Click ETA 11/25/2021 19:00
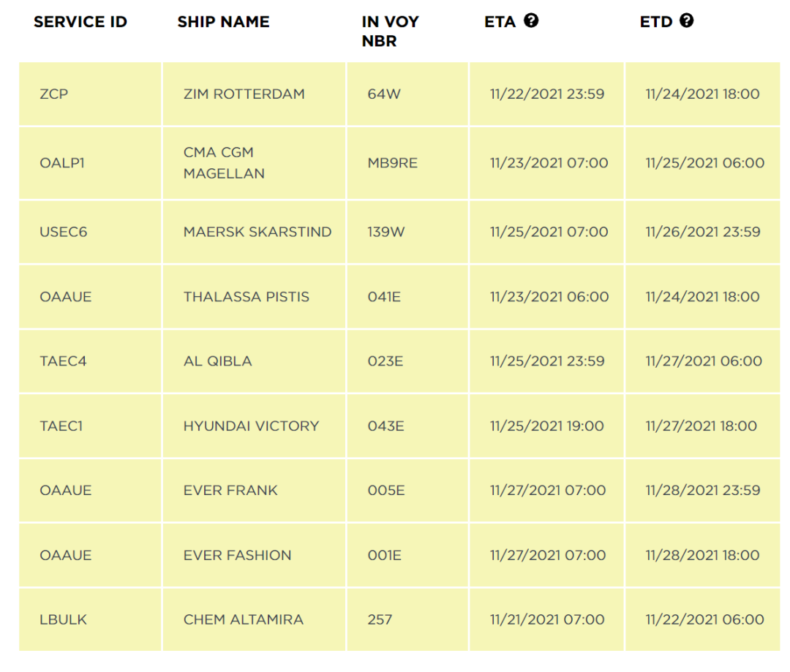The height and width of the screenshot is (672, 790). [546, 427]
